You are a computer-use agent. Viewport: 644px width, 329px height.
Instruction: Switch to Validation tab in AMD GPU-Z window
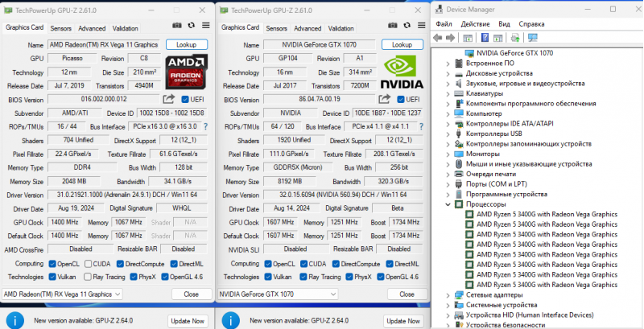[125, 28]
